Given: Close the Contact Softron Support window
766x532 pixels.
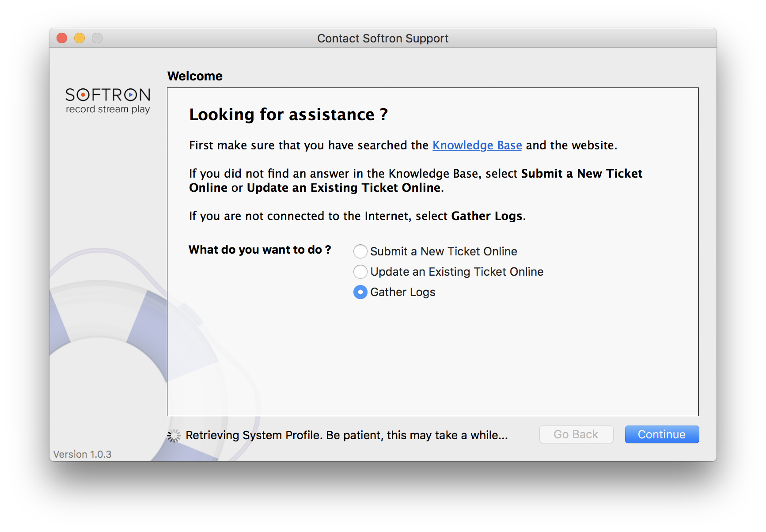Looking at the screenshot, I should coord(62,38).
